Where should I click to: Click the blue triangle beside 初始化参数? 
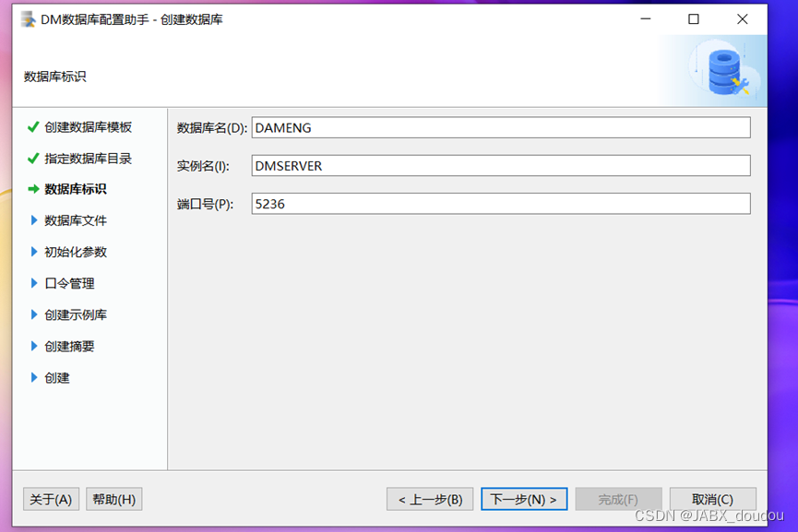pyautogui.click(x=34, y=252)
